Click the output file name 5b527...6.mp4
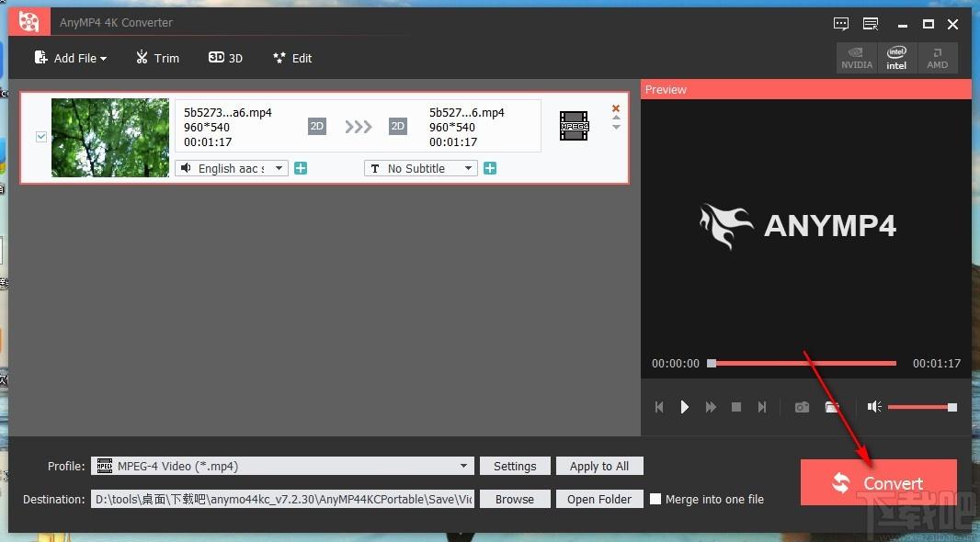980x542 pixels. coord(467,113)
